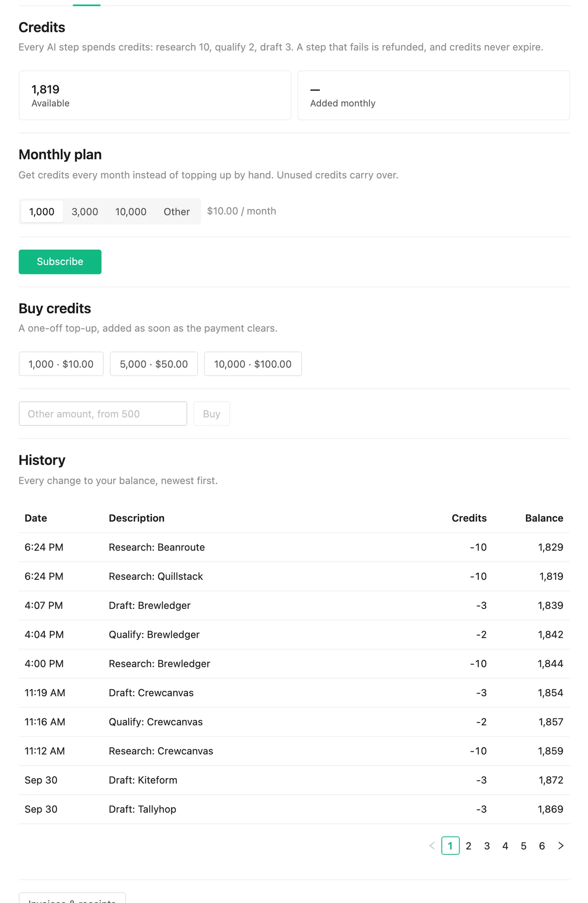588x903 pixels.
Task: Select the 1,000 monthly plan option
Action: [x=42, y=211]
